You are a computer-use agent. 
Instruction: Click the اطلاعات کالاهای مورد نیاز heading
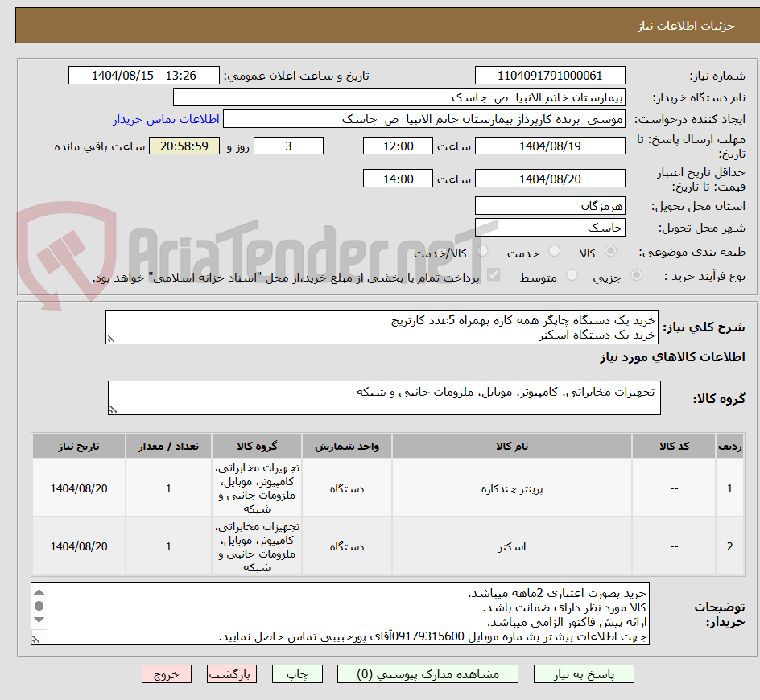[x=672, y=357]
